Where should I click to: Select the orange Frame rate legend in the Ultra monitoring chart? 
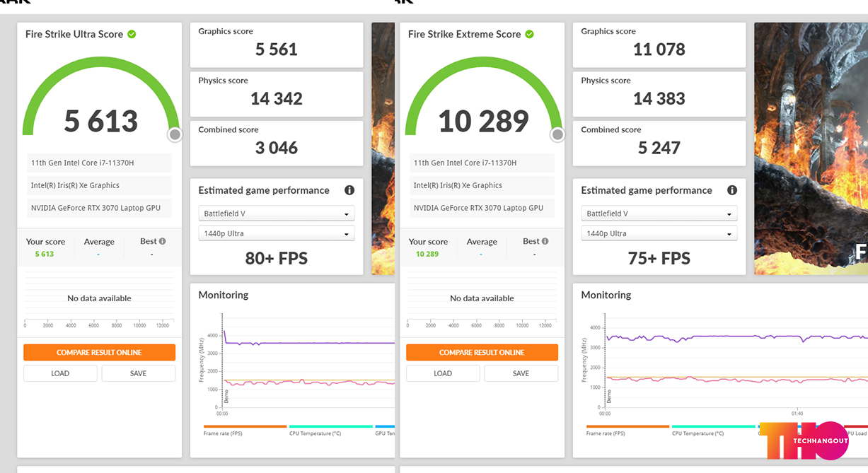pyautogui.click(x=245, y=430)
